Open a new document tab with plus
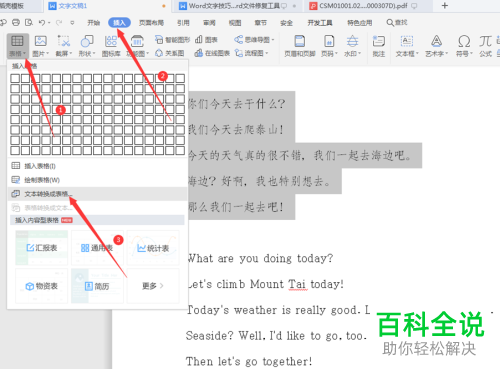This screenshot has width=500, height=369. (445, 5)
